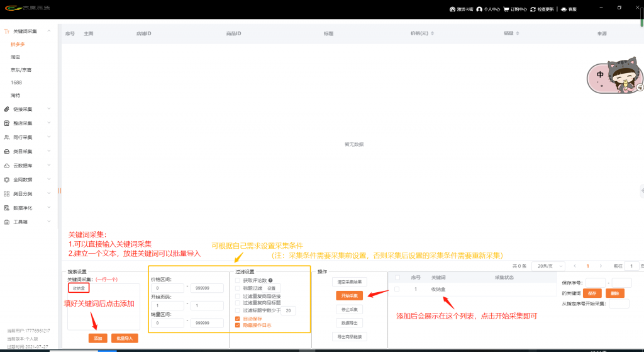Enable the 获取评论数 checkbox

tap(237, 280)
